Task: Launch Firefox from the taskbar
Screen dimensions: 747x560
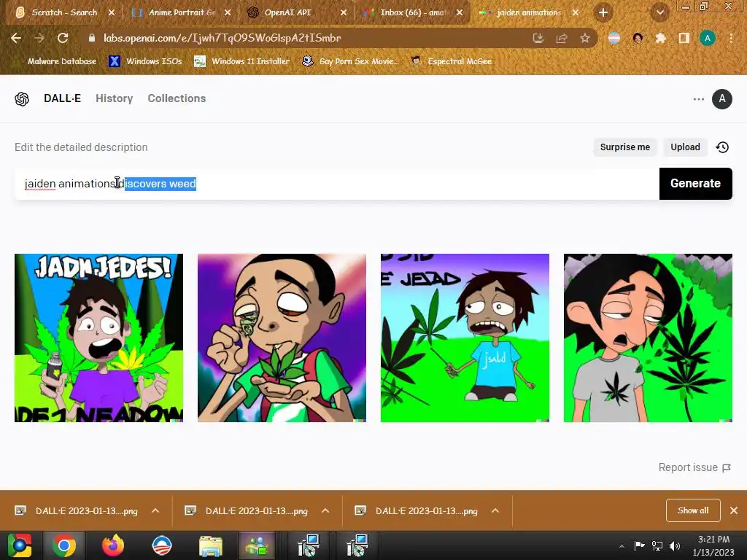Action: click(x=113, y=545)
